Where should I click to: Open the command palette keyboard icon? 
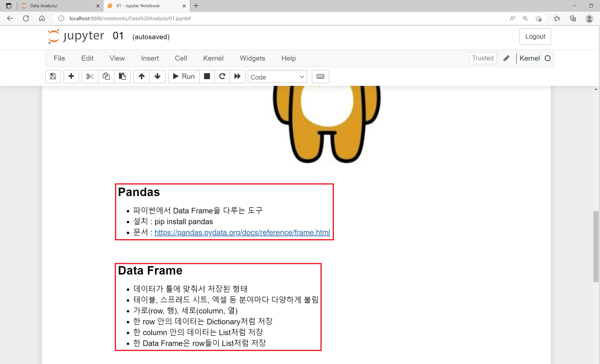[320, 77]
